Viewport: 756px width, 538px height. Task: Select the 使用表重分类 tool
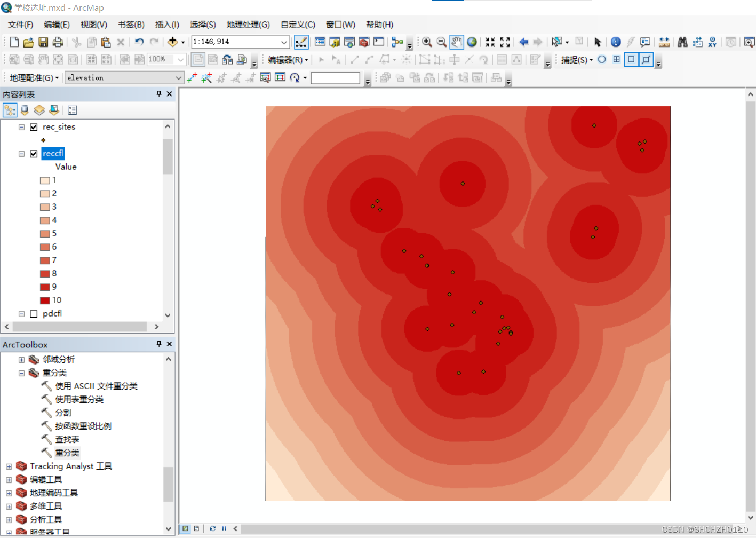[x=79, y=399]
